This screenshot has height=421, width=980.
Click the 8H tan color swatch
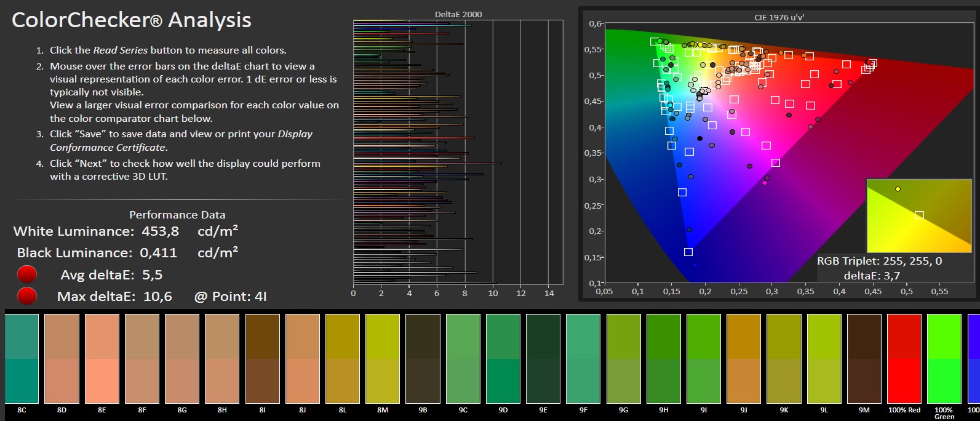pyautogui.click(x=222, y=359)
